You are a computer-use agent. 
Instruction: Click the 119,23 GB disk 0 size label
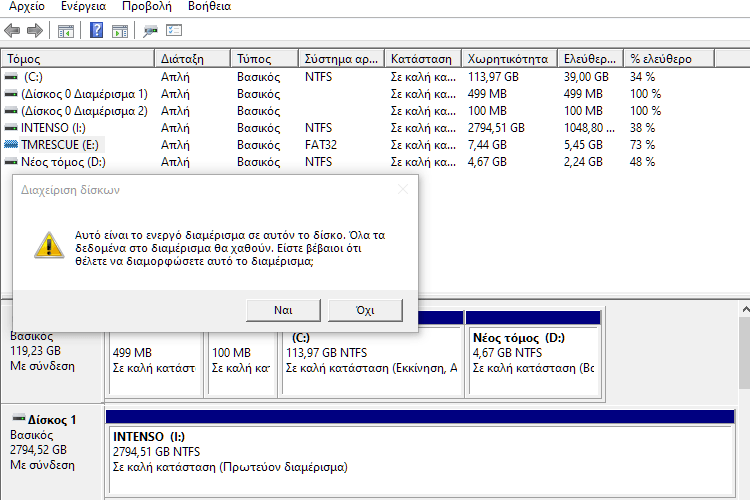click(35, 351)
